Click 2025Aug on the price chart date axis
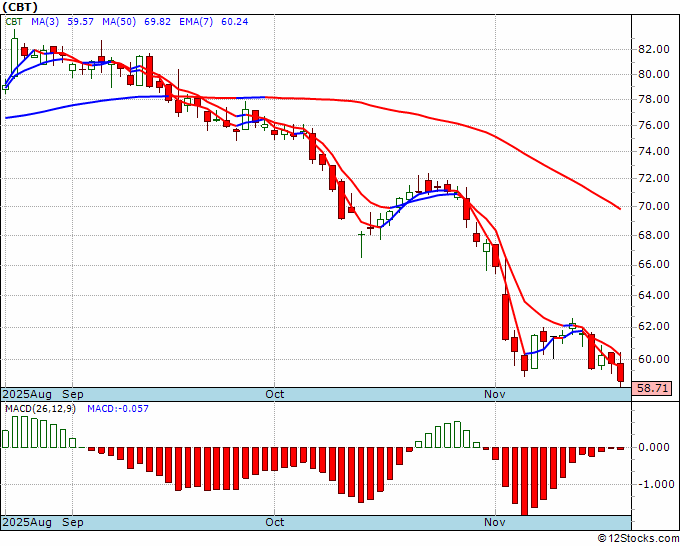This screenshot has height=546, width=680. pyautogui.click(x=27, y=394)
